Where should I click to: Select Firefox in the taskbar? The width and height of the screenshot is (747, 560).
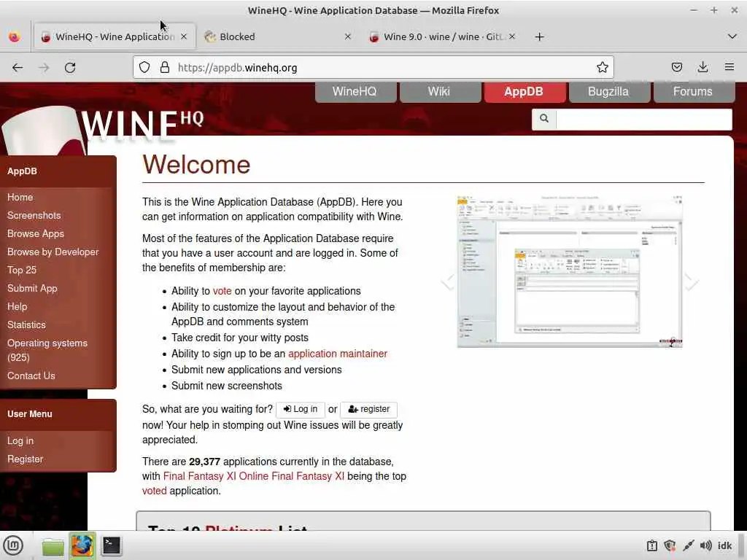click(82, 545)
